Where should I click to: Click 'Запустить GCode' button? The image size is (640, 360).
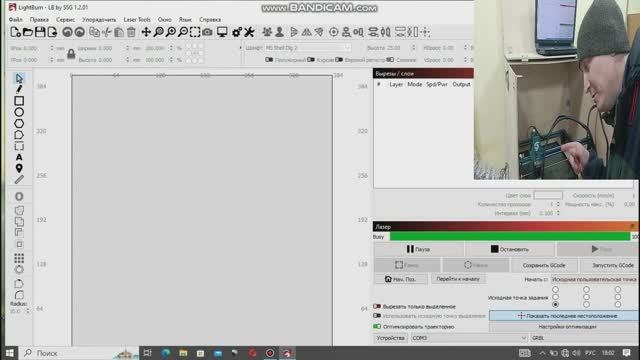pos(610,265)
